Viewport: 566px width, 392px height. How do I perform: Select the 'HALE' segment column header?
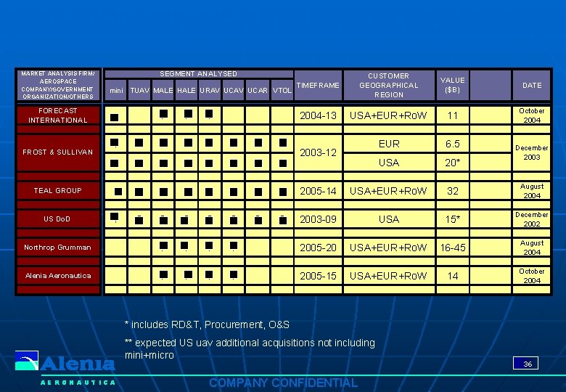tap(186, 90)
